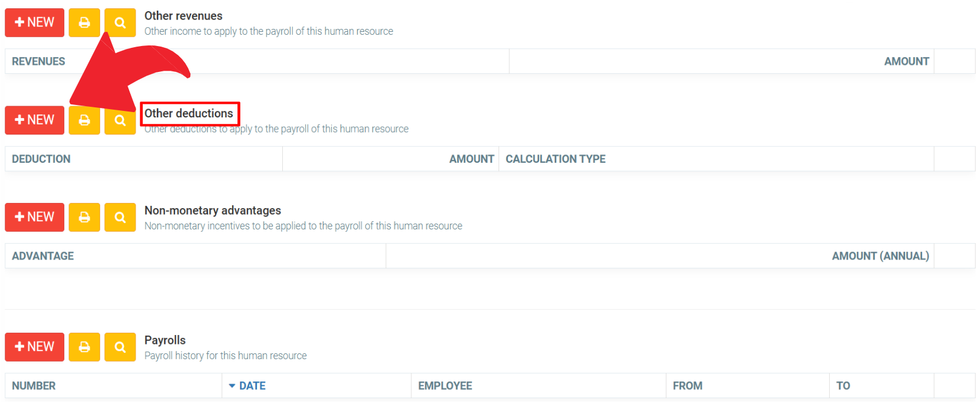This screenshot has height=407, width=980.
Task: Add a new Other deductions entry
Action: point(35,120)
